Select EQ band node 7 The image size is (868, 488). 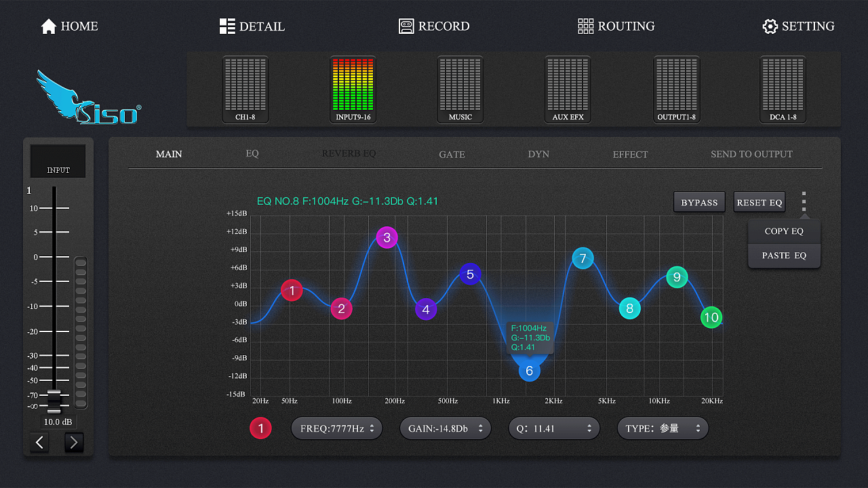583,258
